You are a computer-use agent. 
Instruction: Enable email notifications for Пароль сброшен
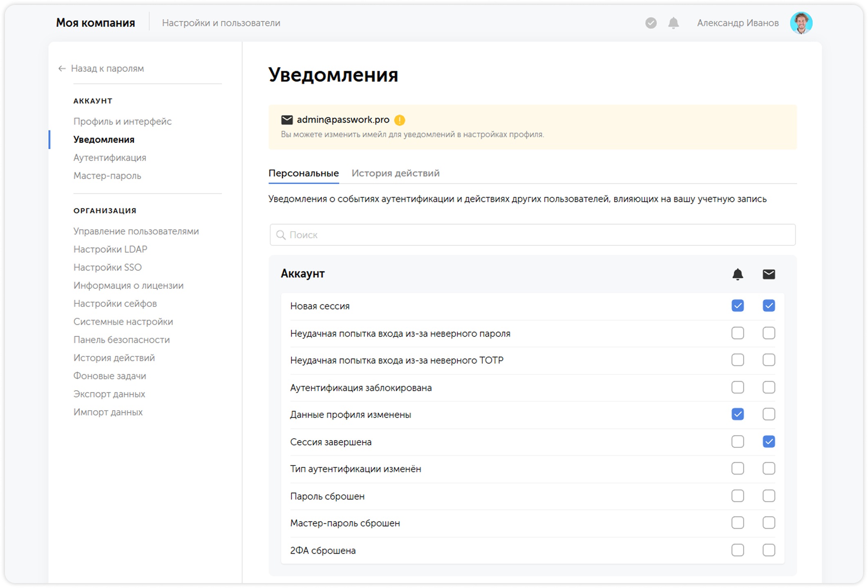click(769, 496)
